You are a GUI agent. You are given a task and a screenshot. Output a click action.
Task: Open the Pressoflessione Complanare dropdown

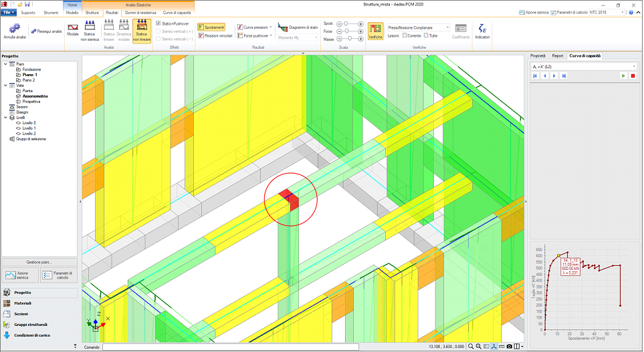(446, 27)
